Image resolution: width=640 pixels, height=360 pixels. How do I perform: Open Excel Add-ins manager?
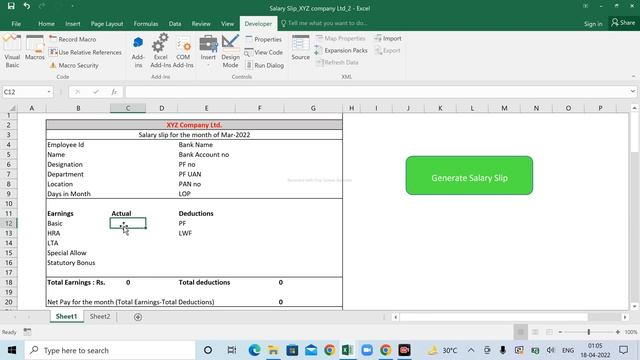point(160,51)
